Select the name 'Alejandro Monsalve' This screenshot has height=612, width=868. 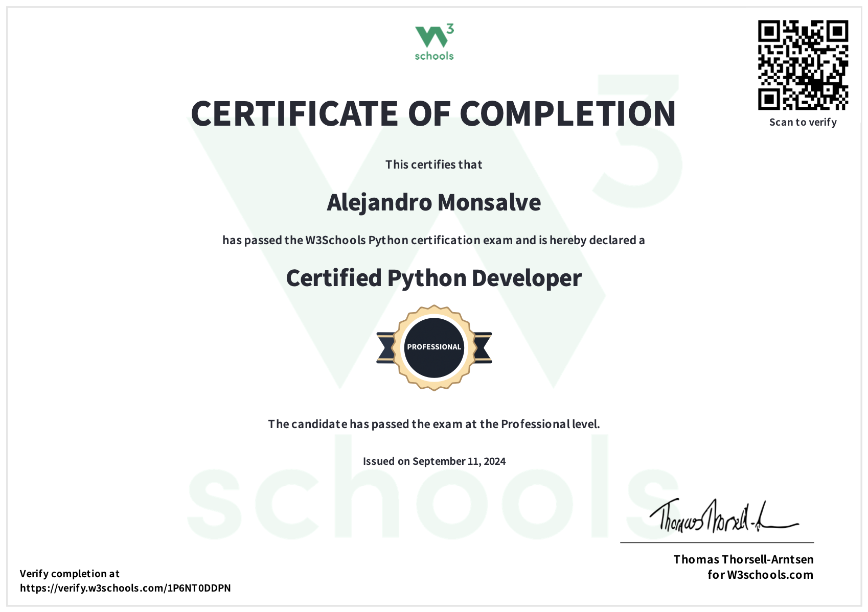(x=434, y=202)
